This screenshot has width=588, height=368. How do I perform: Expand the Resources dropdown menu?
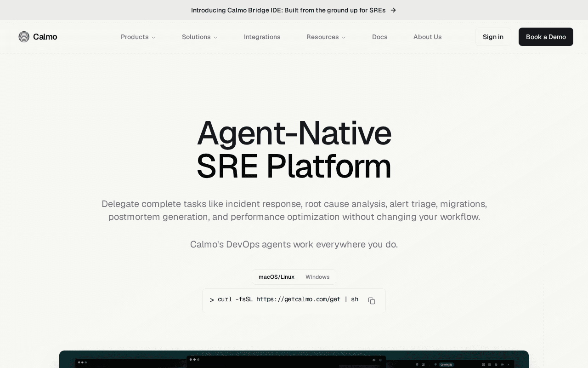[x=326, y=37]
